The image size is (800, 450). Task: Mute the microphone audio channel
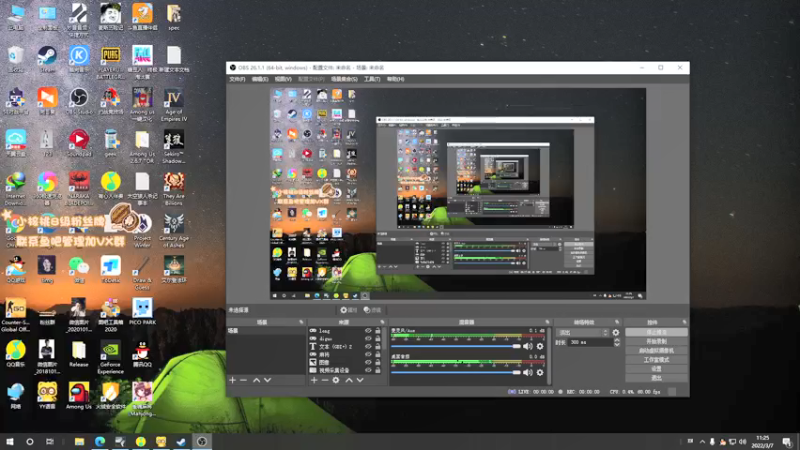(528, 346)
